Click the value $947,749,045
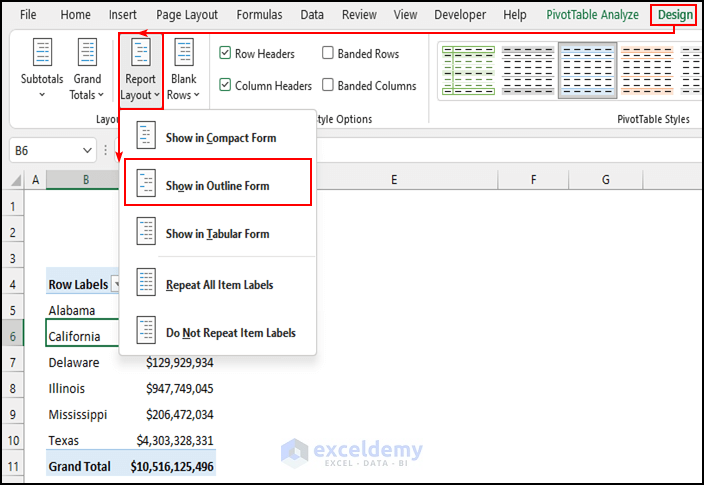 coord(179,388)
